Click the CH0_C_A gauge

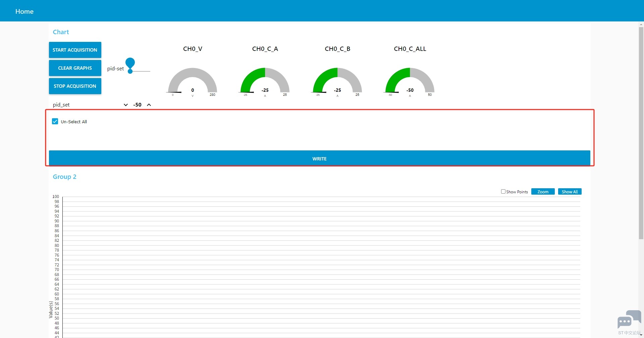click(x=265, y=82)
